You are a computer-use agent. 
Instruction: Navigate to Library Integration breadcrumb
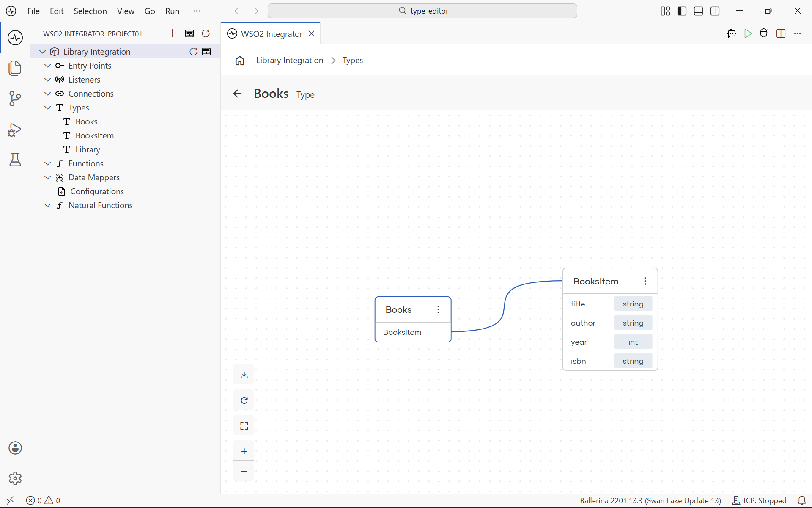click(290, 61)
